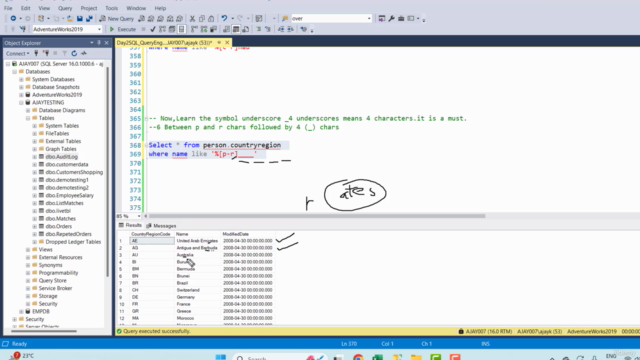This screenshot has height=360, width=640.
Task: Click the Windows Start button in taskbar
Action: coord(221,357)
